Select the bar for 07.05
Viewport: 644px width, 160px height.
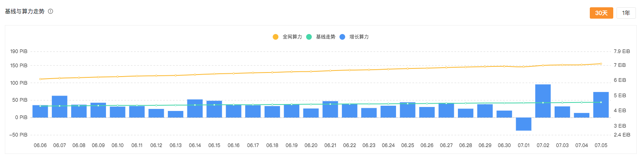tap(601, 105)
